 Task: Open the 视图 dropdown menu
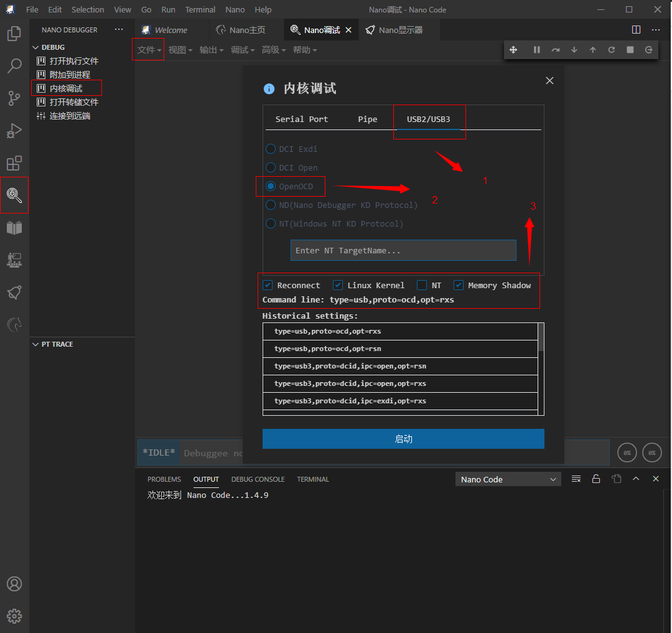click(x=180, y=50)
